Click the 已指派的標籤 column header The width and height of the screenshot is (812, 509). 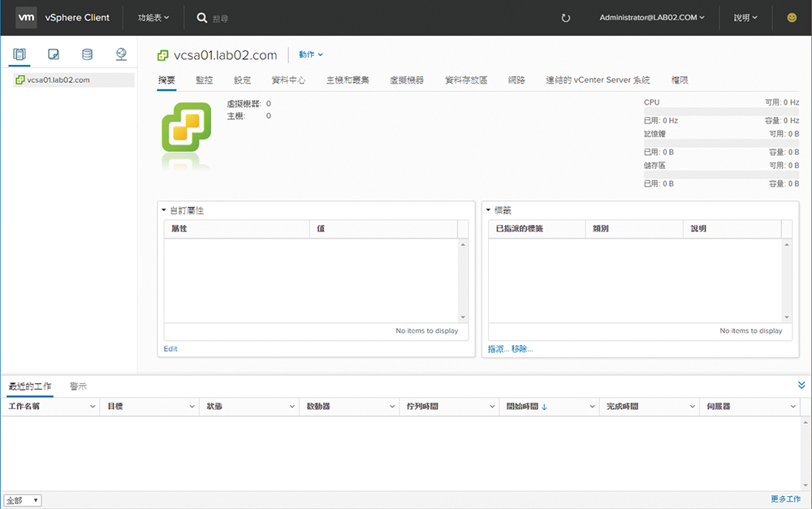(537, 229)
